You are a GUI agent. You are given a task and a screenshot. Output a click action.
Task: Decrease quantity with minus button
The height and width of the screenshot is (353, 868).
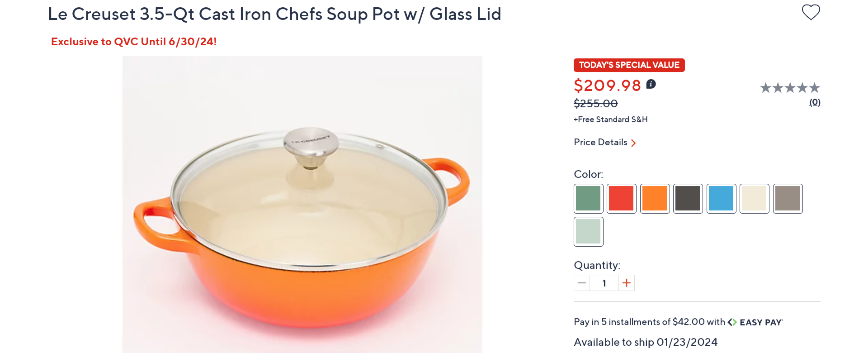point(582,283)
